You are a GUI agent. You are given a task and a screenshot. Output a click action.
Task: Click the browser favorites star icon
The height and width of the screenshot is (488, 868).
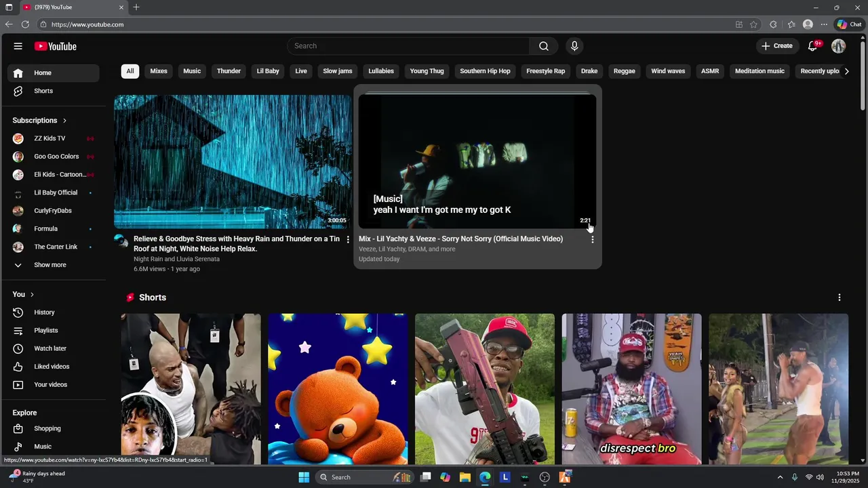coord(753,24)
